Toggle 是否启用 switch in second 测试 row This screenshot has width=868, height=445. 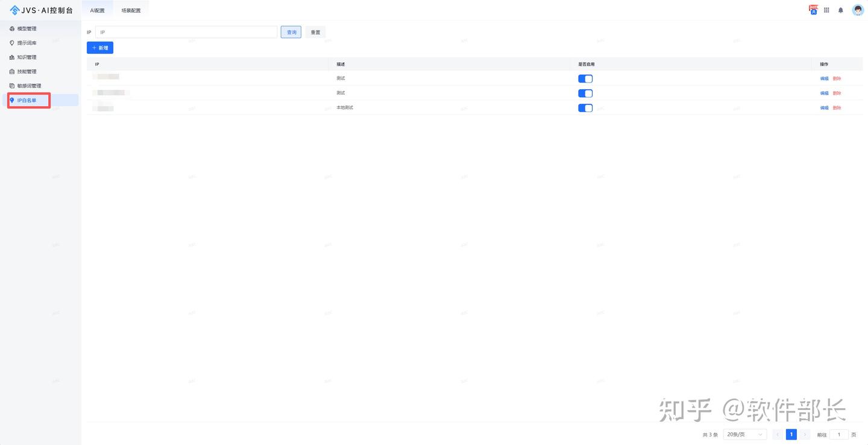585,93
